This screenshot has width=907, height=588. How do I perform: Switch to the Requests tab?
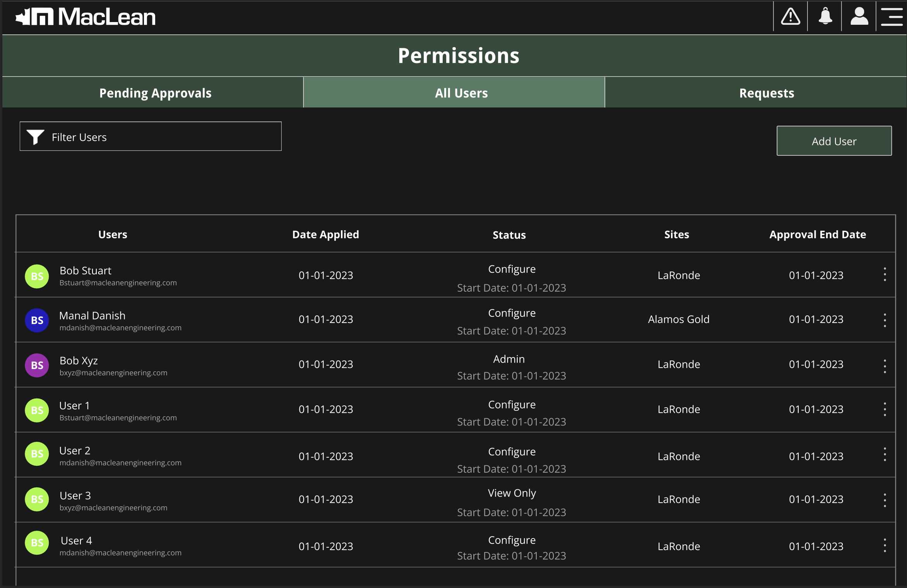pyautogui.click(x=766, y=93)
